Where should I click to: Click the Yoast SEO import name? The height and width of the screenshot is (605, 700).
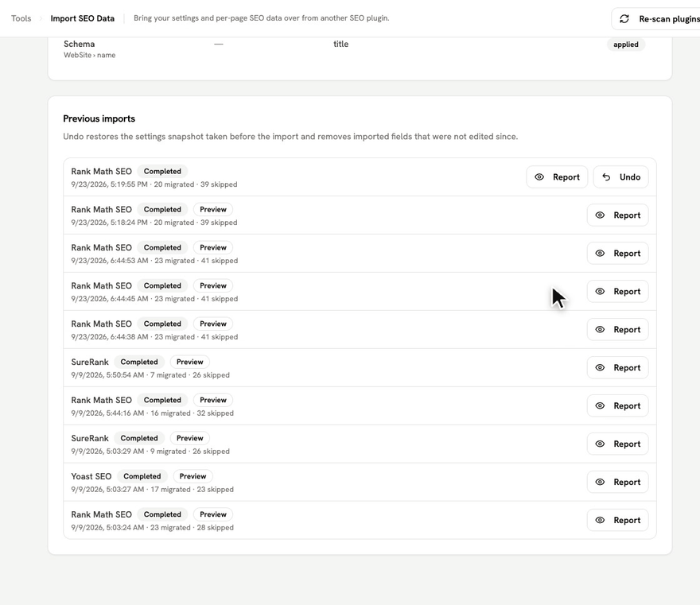[x=91, y=476]
